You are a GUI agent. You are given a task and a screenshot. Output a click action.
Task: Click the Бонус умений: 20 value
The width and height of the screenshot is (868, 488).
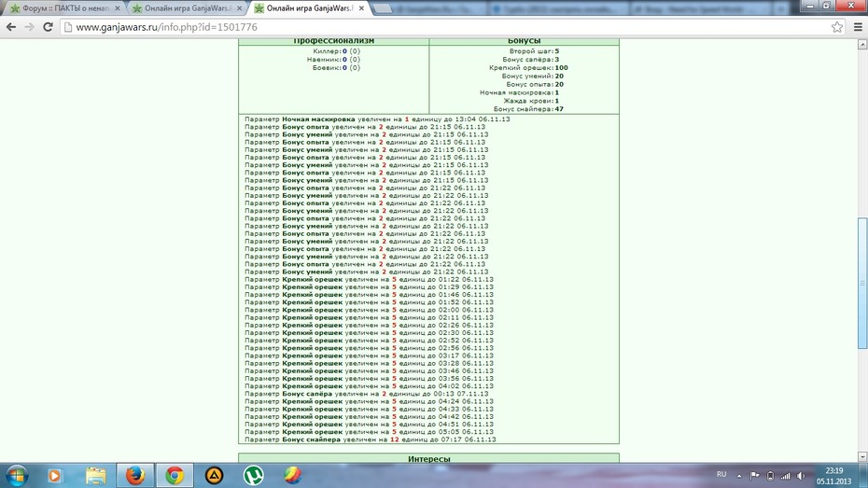tap(533, 76)
